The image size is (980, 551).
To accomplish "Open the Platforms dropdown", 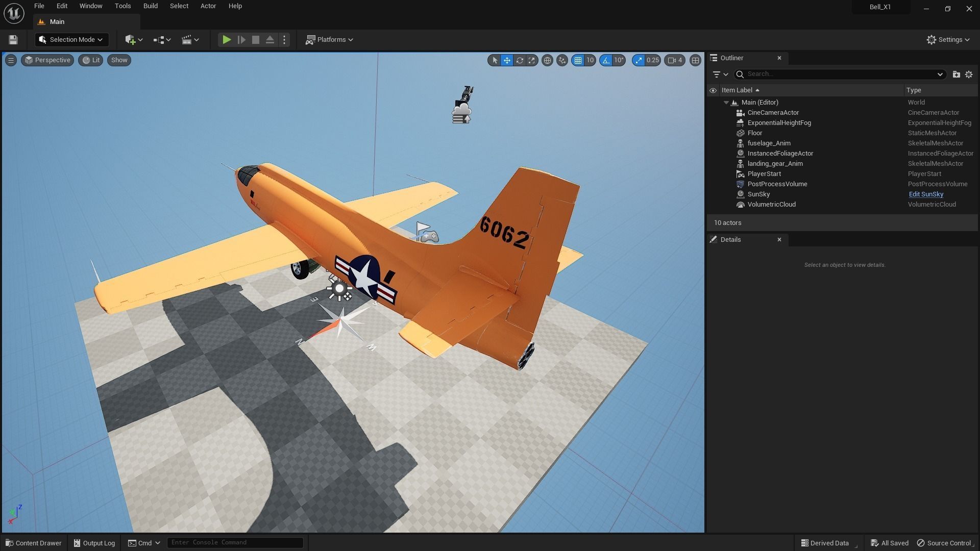I will pos(329,40).
